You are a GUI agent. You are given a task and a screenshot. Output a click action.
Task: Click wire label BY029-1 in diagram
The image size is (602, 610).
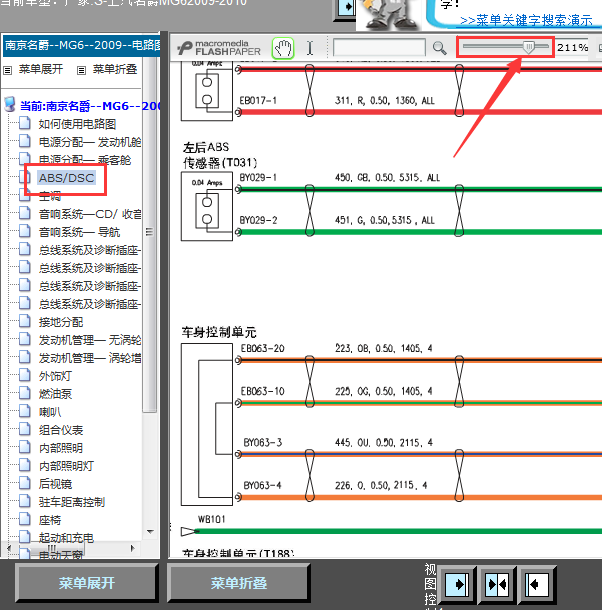pos(258,178)
